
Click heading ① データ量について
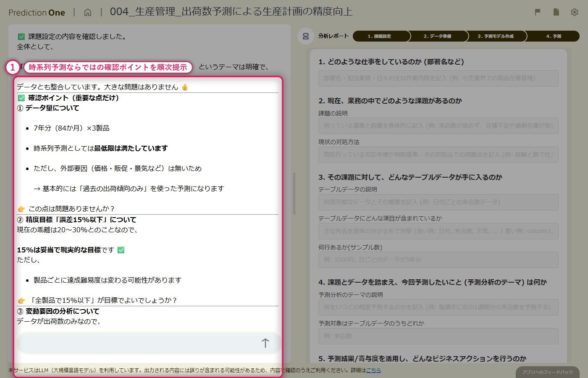pyautogui.click(x=48, y=108)
